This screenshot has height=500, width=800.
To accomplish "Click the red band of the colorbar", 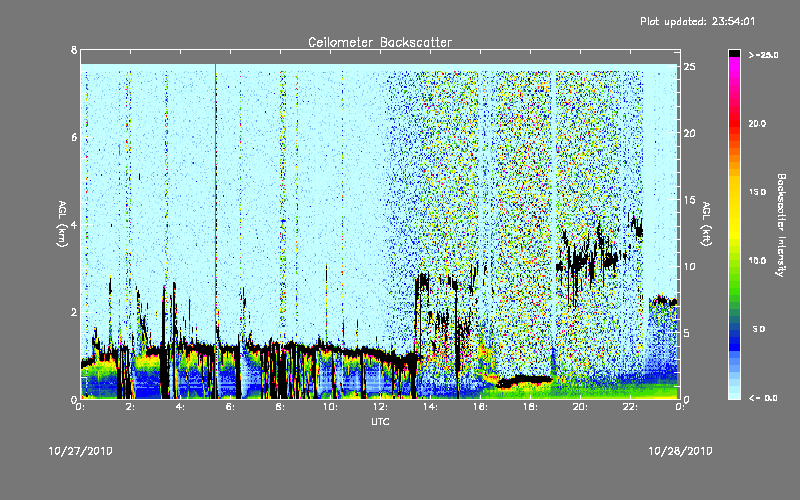I will pyautogui.click(x=734, y=122).
